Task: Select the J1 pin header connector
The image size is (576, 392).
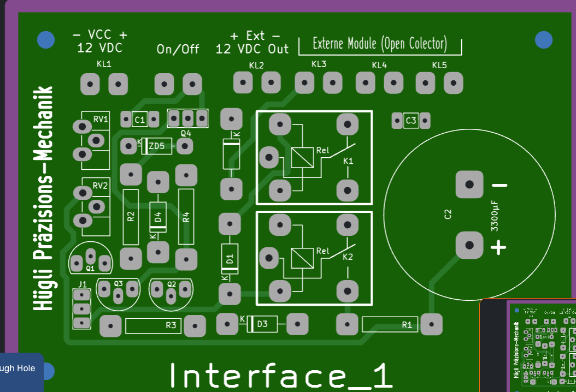Action: click(81, 309)
